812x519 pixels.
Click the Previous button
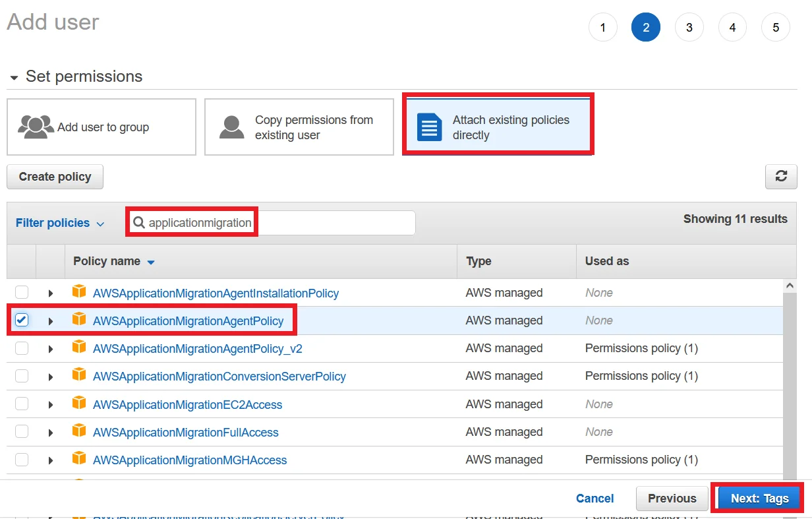click(x=672, y=499)
